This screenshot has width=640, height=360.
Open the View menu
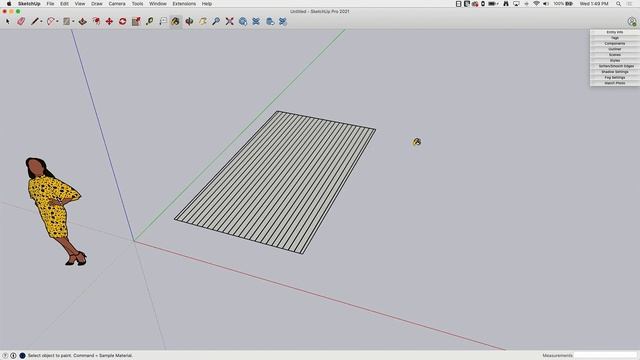tap(80, 4)
